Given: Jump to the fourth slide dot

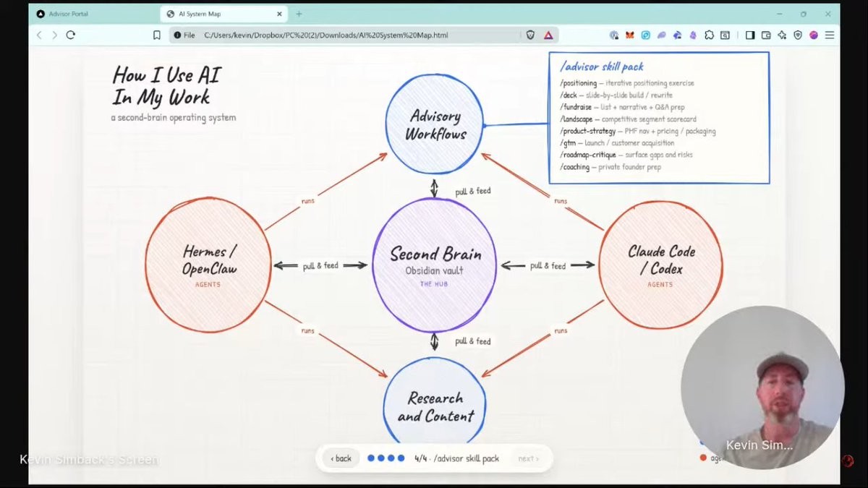Looking at the screenshot, I should tap(401, 458).
